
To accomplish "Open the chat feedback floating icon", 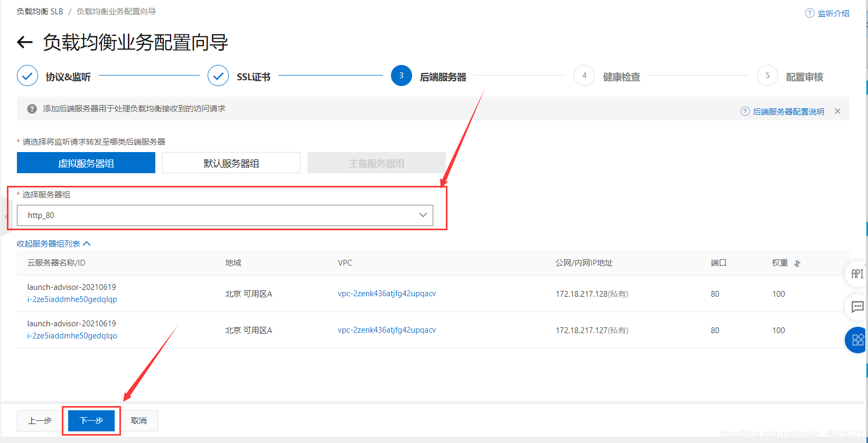I will point(857,307).
